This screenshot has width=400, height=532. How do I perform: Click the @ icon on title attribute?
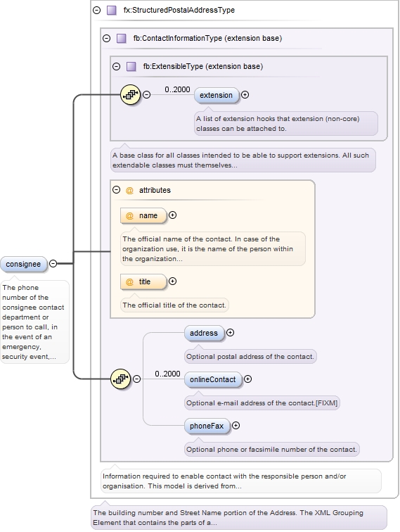coord(129,282)
